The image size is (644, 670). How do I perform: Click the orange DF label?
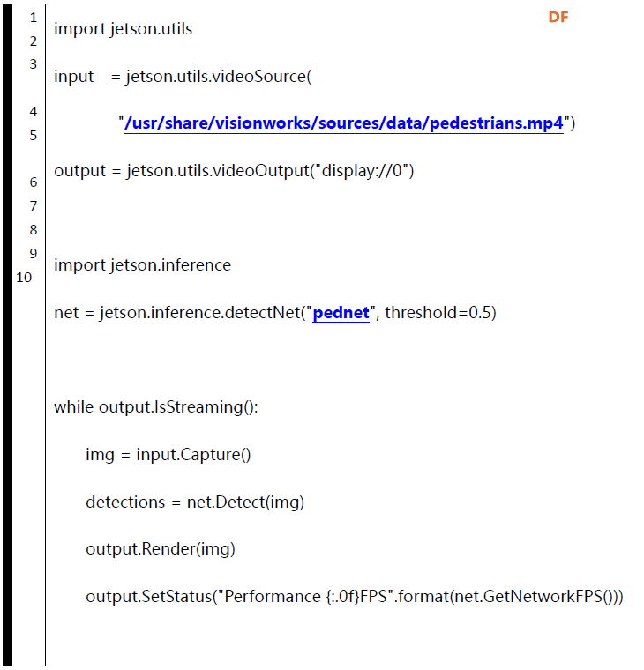(558, 17)
